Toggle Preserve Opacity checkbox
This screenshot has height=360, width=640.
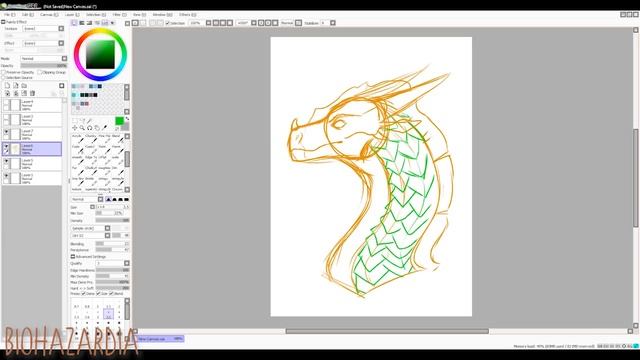[4, 72]
